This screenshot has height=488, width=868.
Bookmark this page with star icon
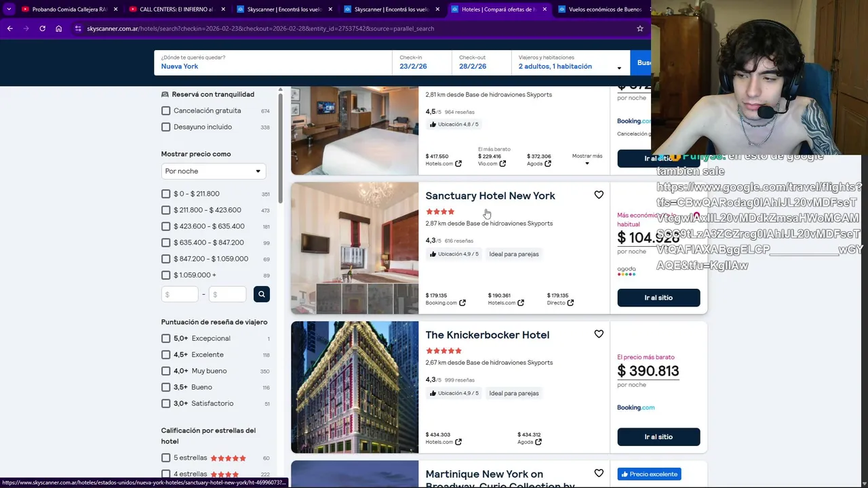639,28
